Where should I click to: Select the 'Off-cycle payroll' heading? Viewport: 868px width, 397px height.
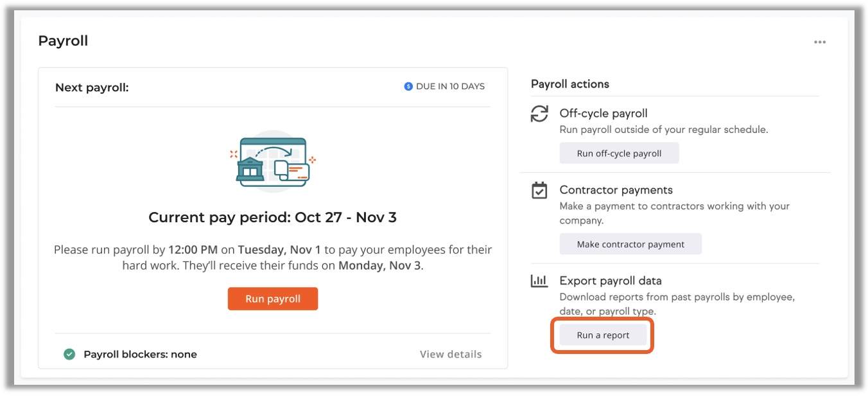coord(603,114)
